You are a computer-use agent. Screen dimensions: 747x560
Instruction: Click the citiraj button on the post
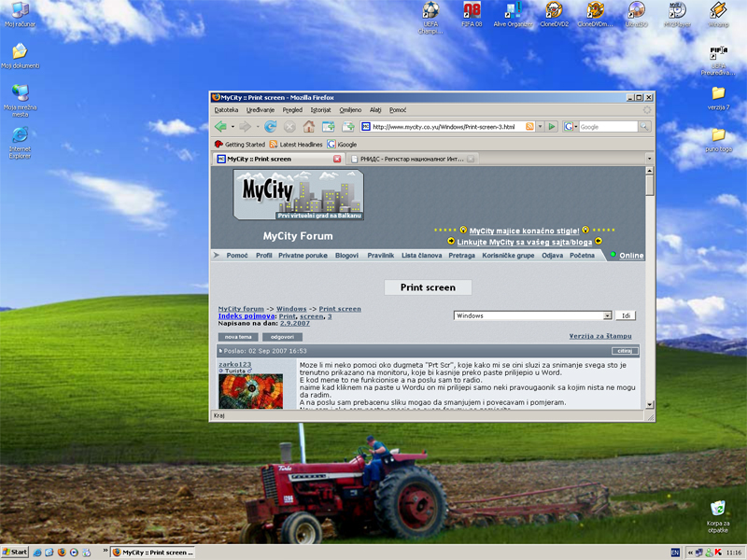point(625,351)
